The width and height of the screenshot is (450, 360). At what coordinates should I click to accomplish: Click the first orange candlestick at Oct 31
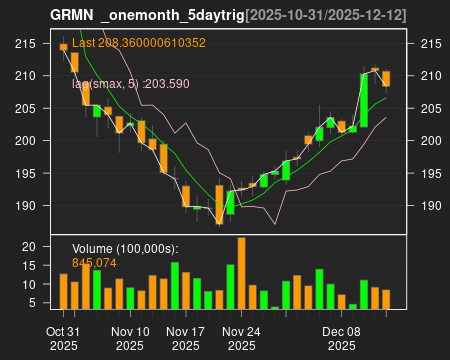63,47
